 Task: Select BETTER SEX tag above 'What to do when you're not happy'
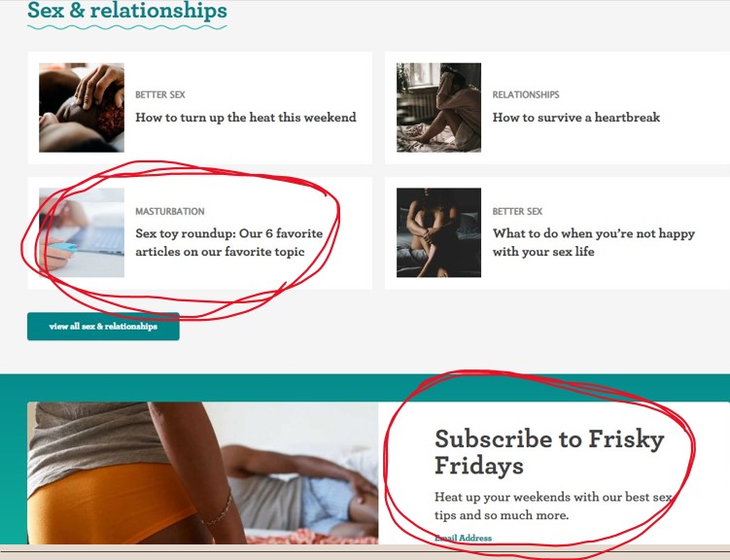tap(517, 211)
